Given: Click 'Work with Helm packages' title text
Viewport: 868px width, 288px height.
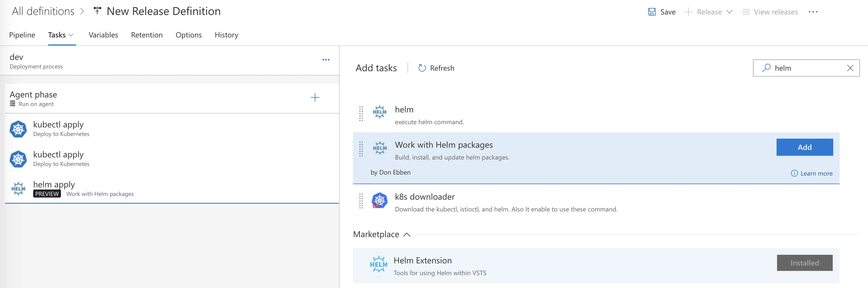Looking at the screenshot, I should pos(444,145).
